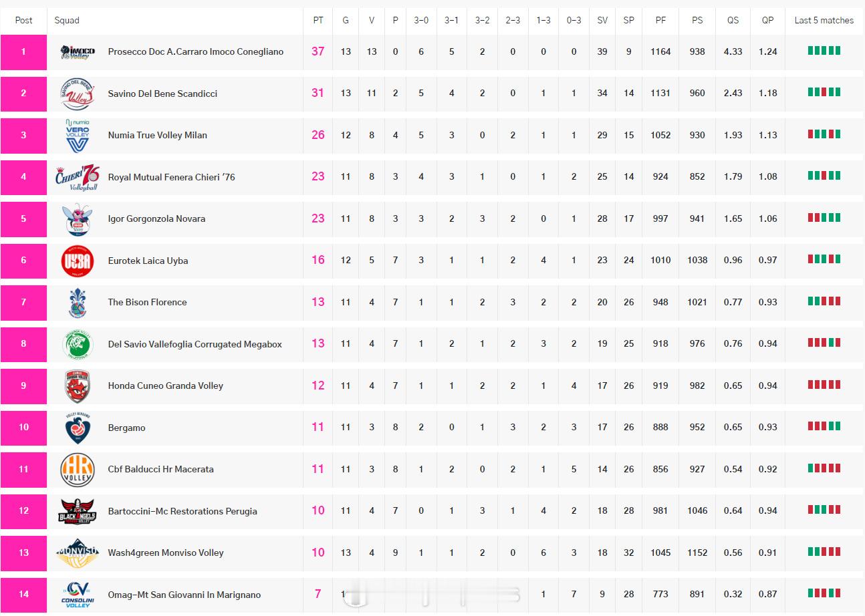
Task: Select the V wins column header
Action: (x=372, y=20)
